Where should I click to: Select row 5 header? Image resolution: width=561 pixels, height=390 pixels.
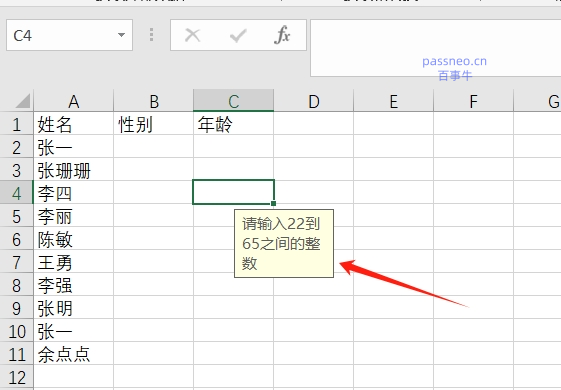pyautogui.click(x=16, y=216)
